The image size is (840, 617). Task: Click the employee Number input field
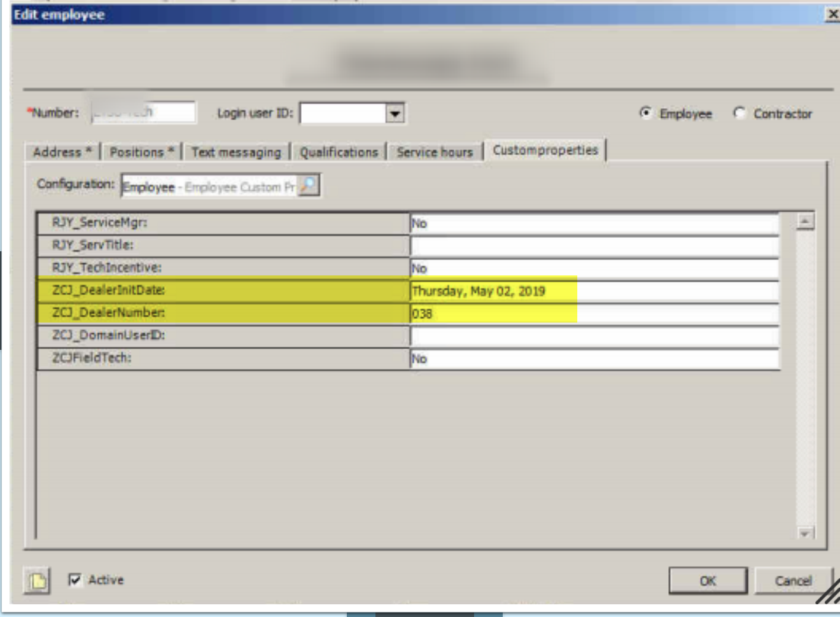tap(144, 113)
